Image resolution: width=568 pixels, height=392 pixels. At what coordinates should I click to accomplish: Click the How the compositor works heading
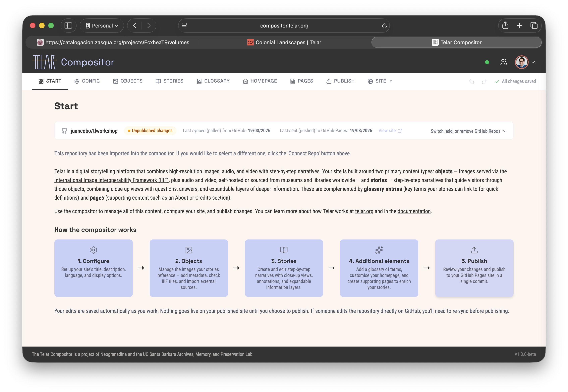[x=95, y=230]
